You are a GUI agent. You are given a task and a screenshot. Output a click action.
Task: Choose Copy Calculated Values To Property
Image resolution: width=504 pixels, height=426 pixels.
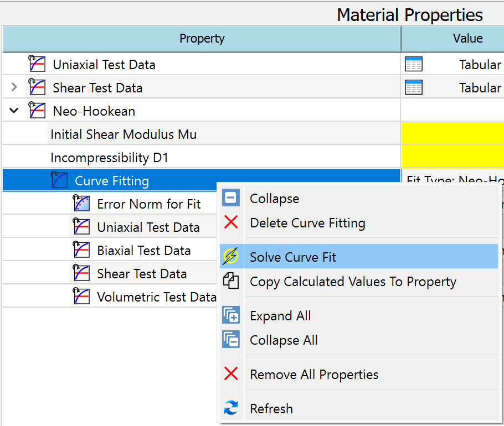353,282
